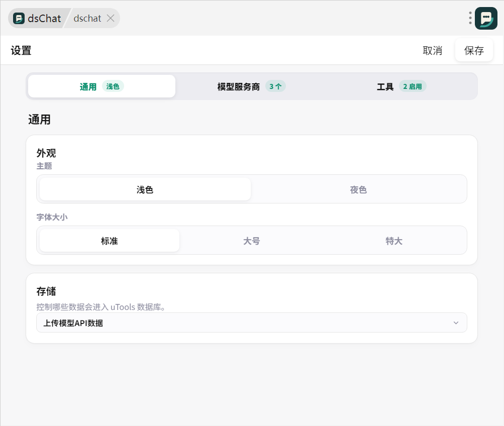
Task: Choose the 标准 standard font size
Action: click(109, 241)
